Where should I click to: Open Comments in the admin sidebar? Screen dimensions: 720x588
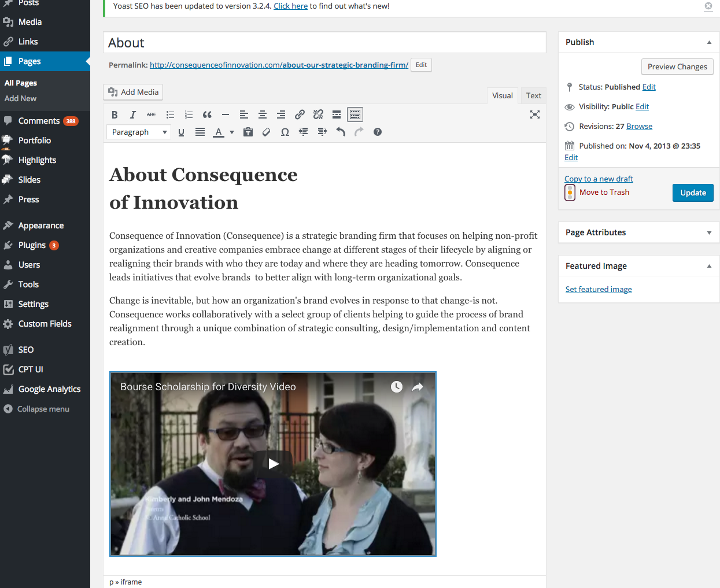(45, 121)
